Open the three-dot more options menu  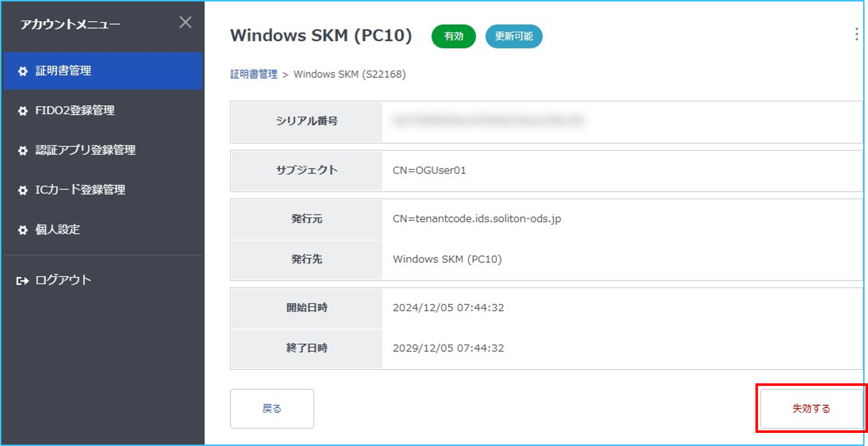tap(856, 34)
